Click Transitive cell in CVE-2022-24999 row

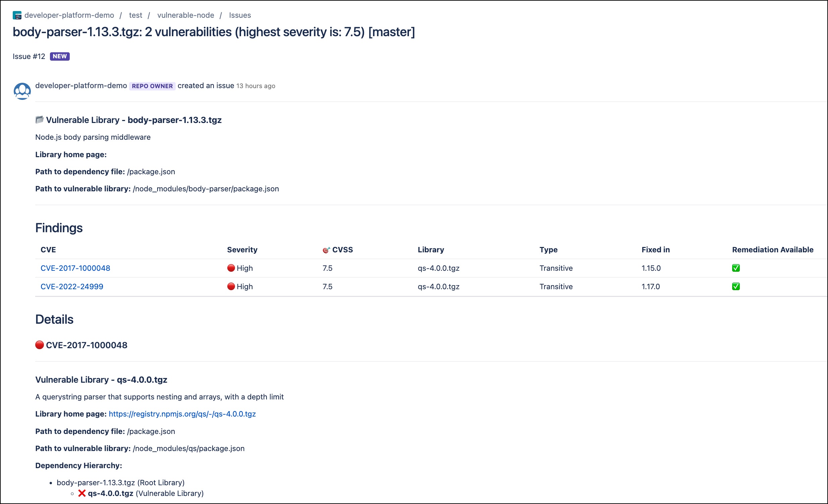(556, 287)
